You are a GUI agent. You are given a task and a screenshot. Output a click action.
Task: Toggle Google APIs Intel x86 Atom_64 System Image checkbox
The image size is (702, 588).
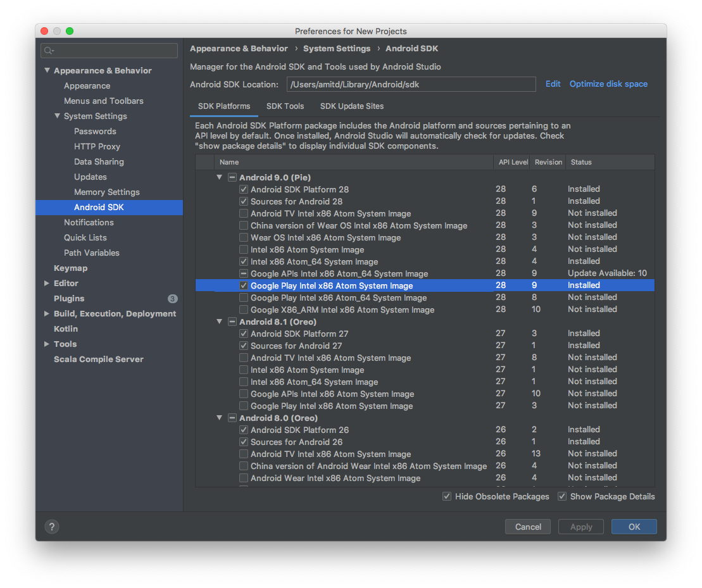pos(244,273)
